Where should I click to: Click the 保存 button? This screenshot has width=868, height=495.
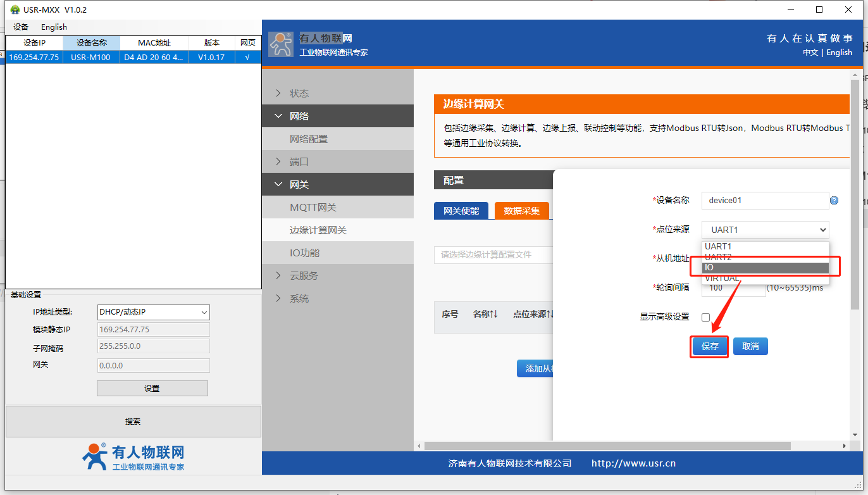(710, 346)
